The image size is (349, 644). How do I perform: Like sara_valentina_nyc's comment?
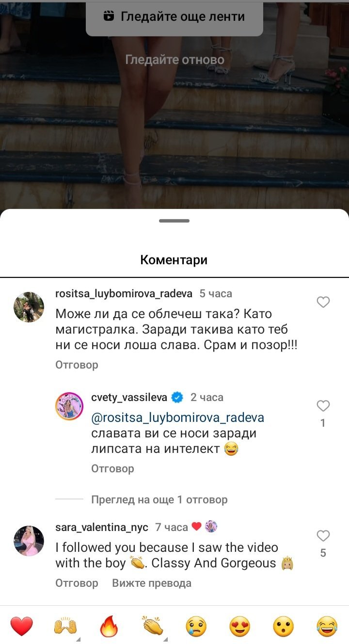(323, 535)
